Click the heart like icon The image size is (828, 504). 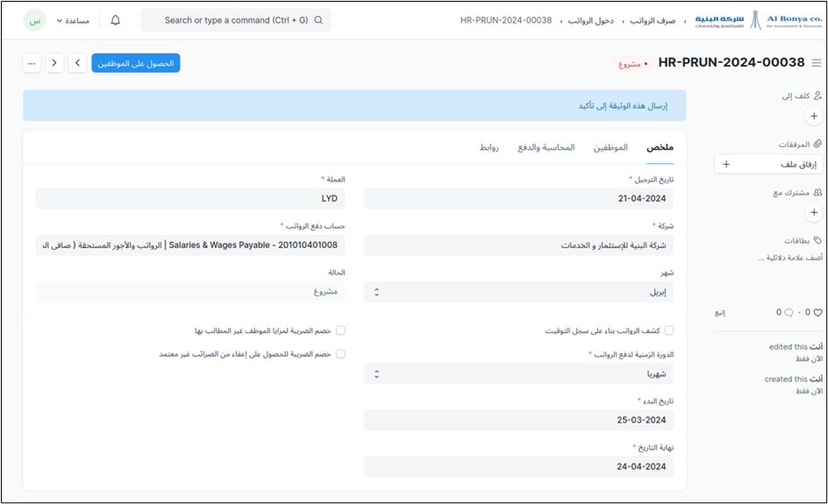(x=817, y=312)
